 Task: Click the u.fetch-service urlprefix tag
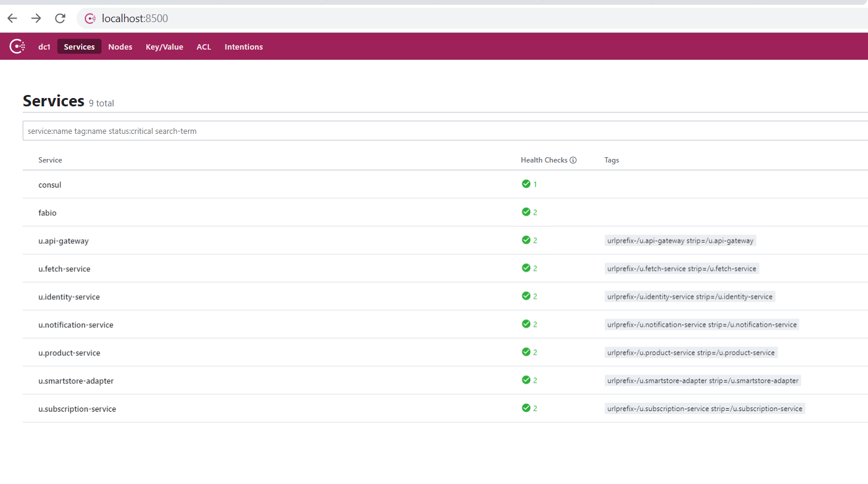(682, 269)
